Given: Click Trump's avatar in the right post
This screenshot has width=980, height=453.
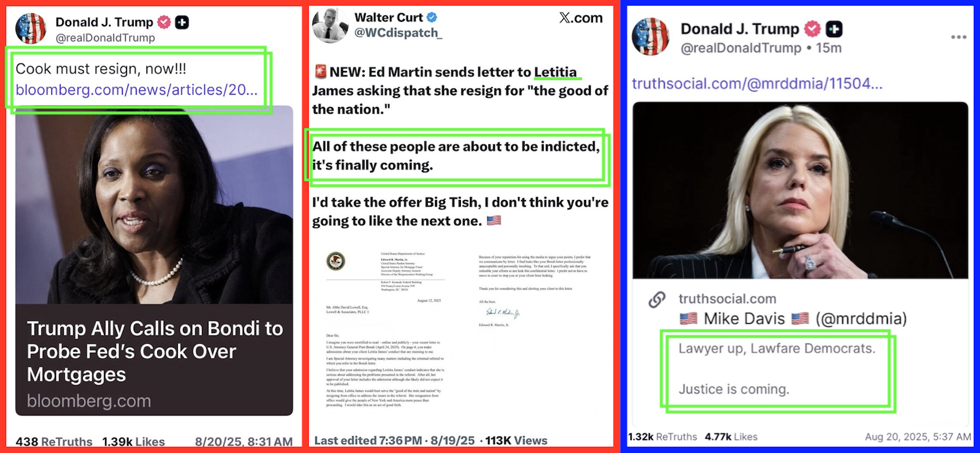Looking at the screenshot, I should coord(651,37).
